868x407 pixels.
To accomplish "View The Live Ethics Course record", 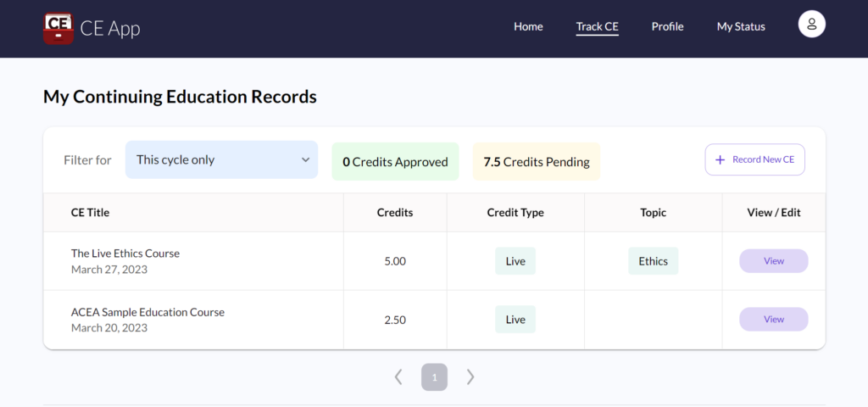I will tap(773, 261).
